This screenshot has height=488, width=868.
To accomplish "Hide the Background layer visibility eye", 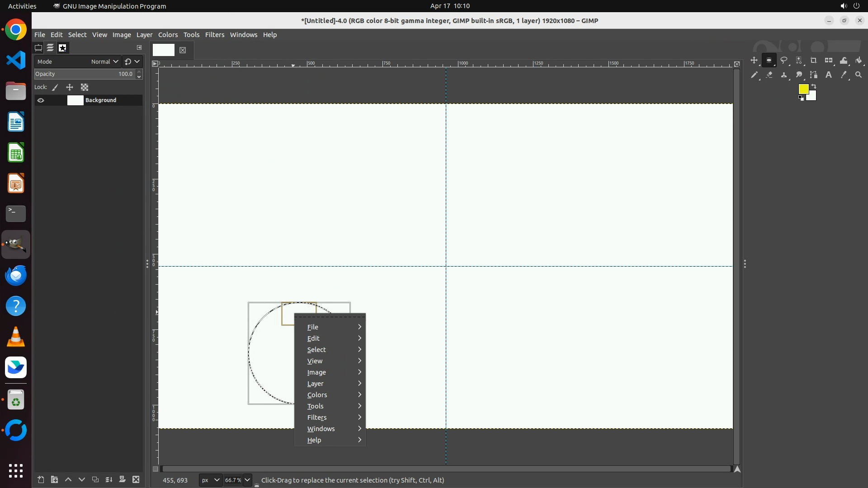I will [x=41, y=100].
